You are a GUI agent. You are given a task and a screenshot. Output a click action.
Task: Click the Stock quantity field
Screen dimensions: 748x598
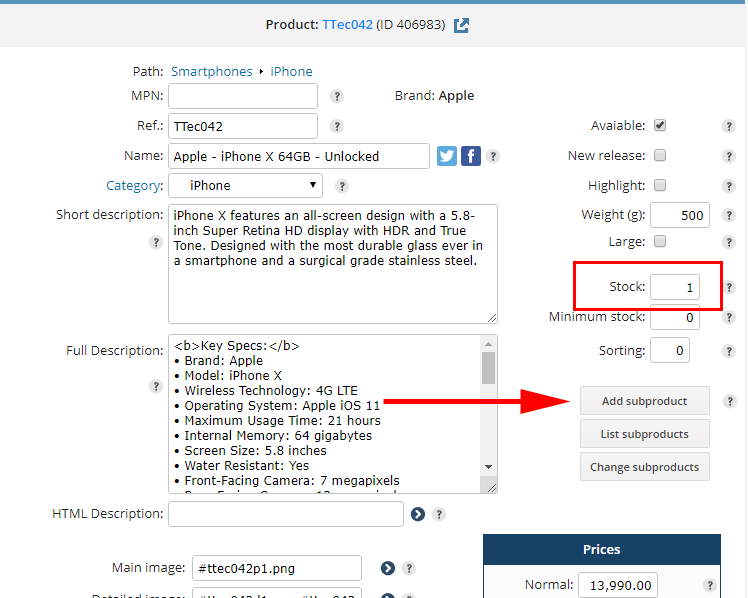pos(675,287)
